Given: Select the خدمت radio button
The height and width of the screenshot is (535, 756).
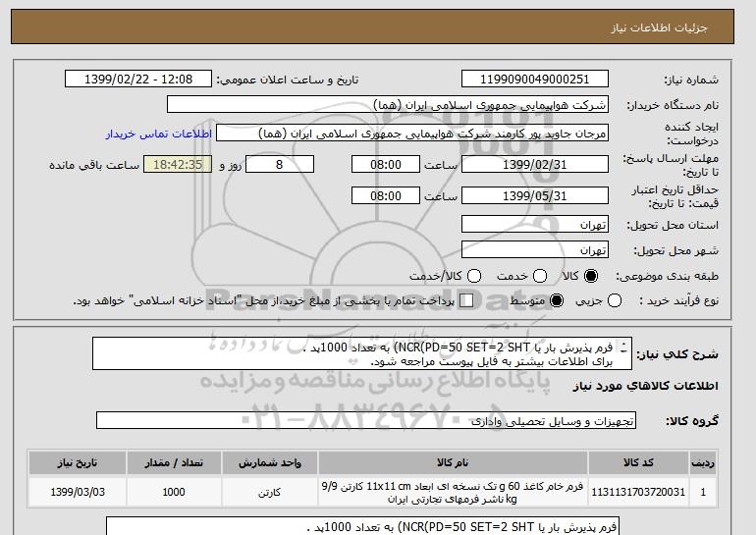Looking at the screenshot, I should [540, 276].
